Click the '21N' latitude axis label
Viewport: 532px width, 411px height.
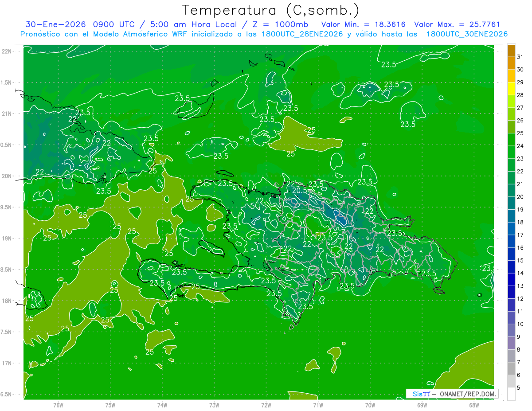click(x=7, y=114)
